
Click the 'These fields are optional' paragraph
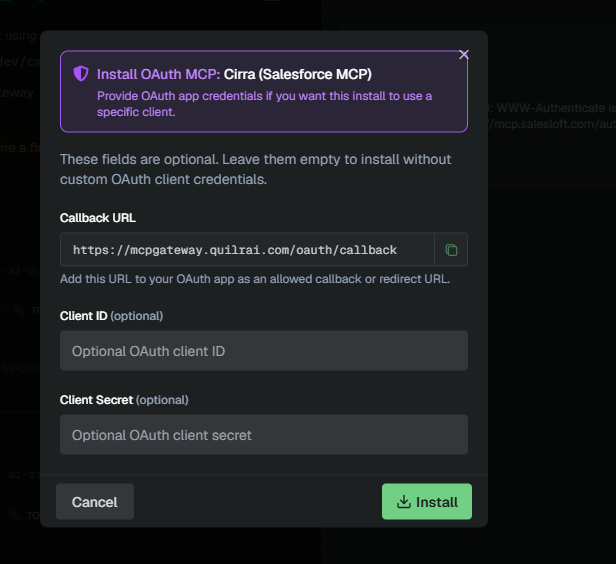click(x=255, y=169)
